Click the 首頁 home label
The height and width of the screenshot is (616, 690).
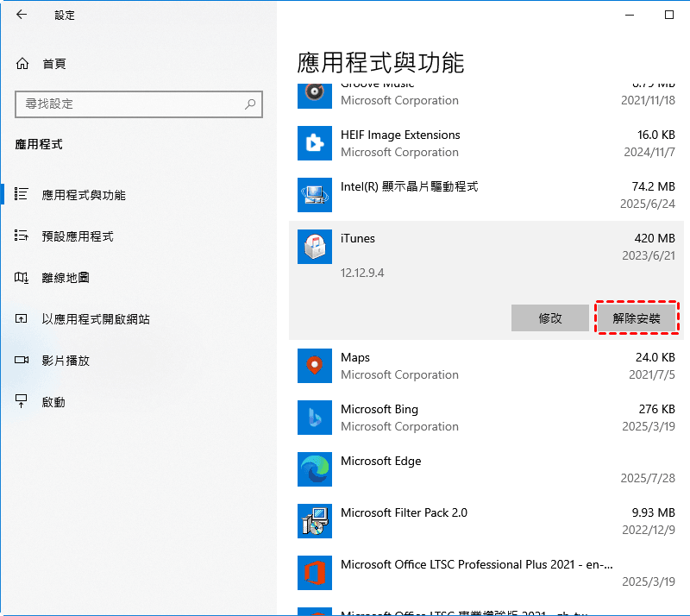point(54,64)
